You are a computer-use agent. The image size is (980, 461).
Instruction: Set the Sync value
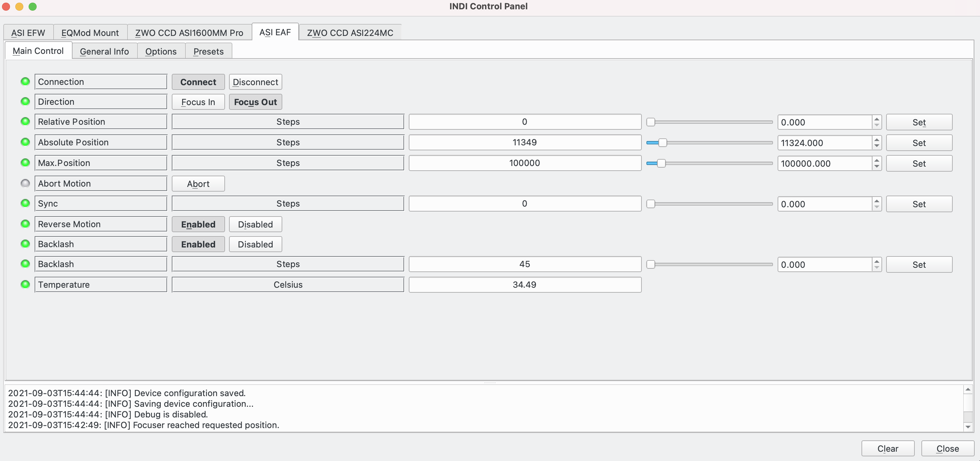click(919, 204)
